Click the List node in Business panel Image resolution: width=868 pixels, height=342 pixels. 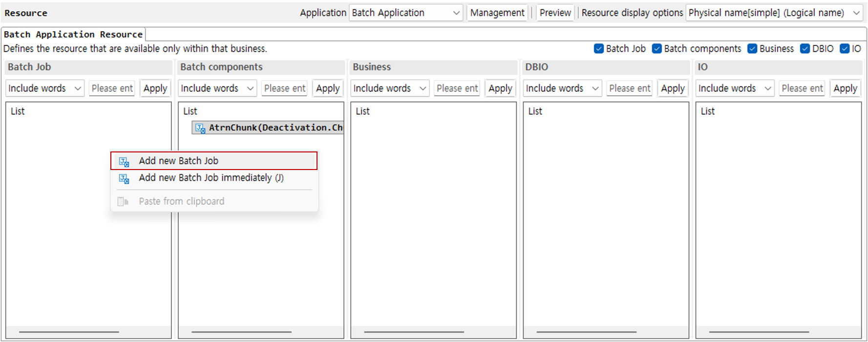(x=362, y=111)
